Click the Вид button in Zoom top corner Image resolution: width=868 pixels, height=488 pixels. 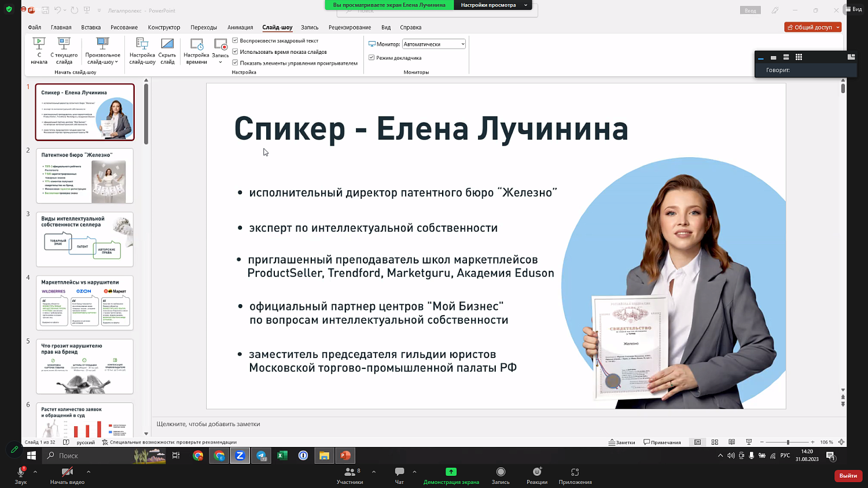[854, 9]
